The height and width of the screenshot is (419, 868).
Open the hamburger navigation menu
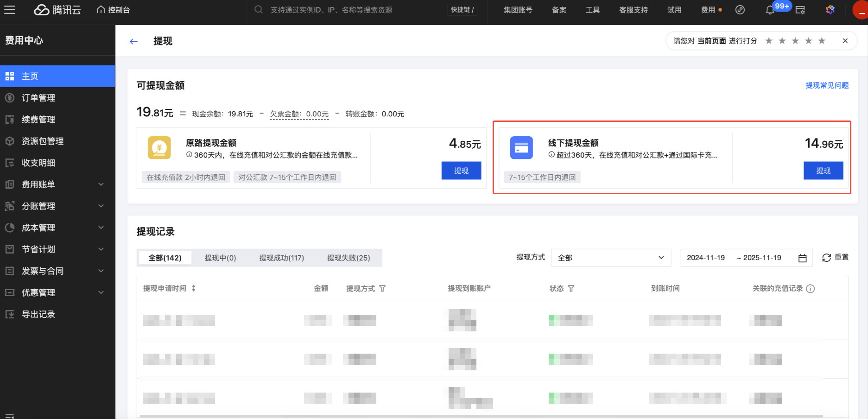point(10,10)
